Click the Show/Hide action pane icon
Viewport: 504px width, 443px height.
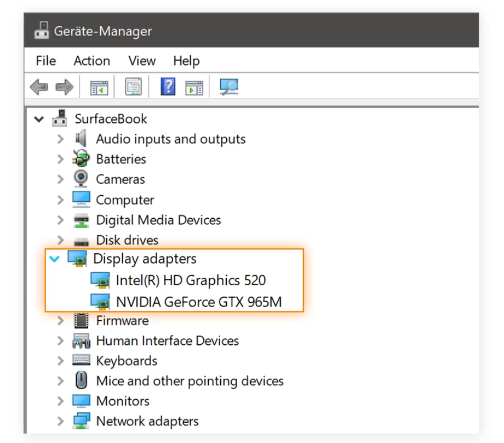pos(194,88)
